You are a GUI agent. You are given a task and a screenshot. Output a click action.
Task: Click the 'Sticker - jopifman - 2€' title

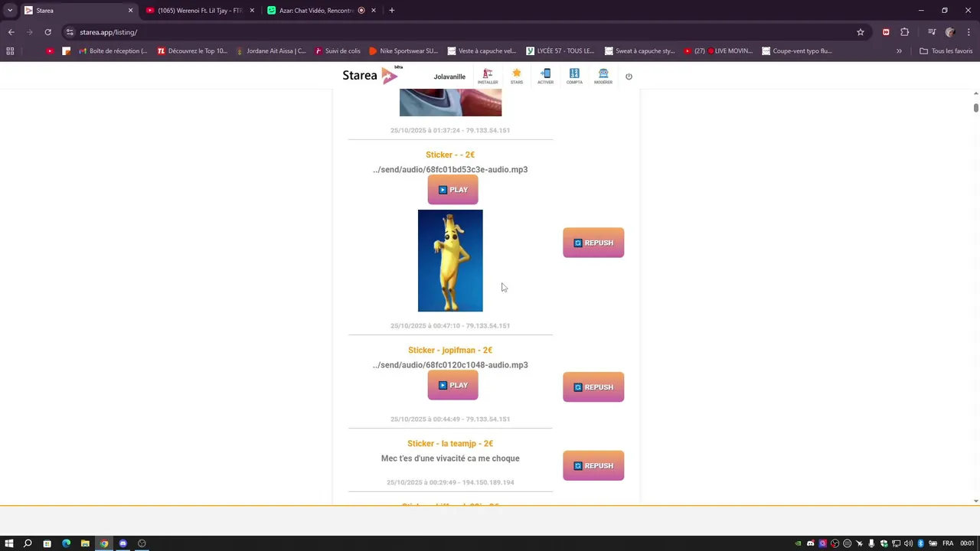(450, 350)
